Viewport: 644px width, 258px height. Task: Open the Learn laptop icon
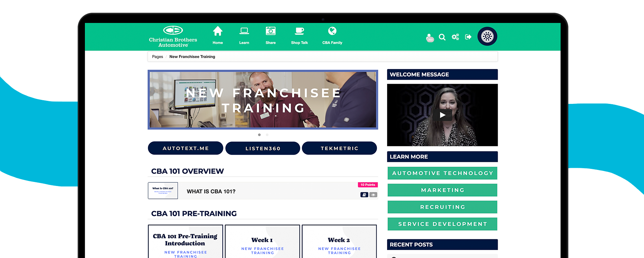(x=244, y=31)
